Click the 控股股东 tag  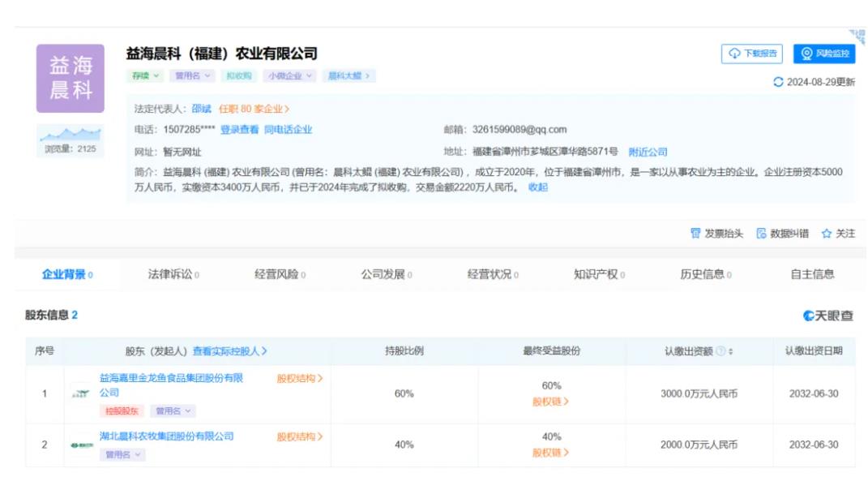(x=122, y=411)
